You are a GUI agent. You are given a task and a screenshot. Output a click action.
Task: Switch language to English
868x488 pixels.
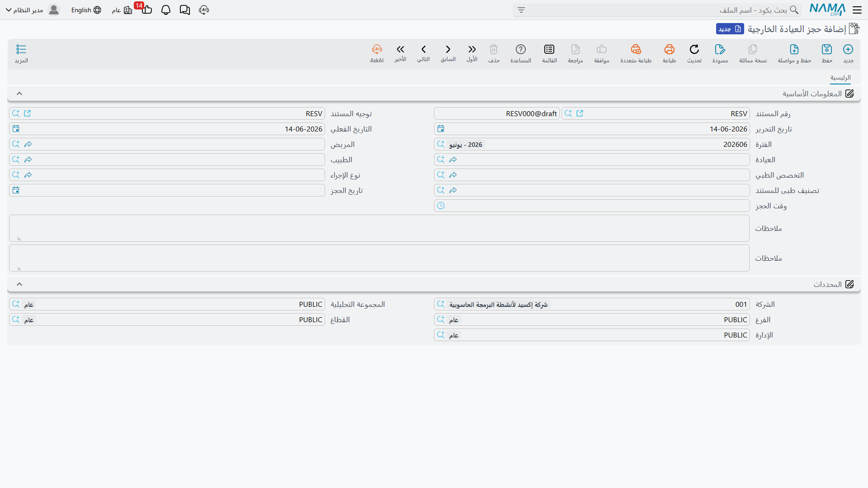click(x=86, y=10)
